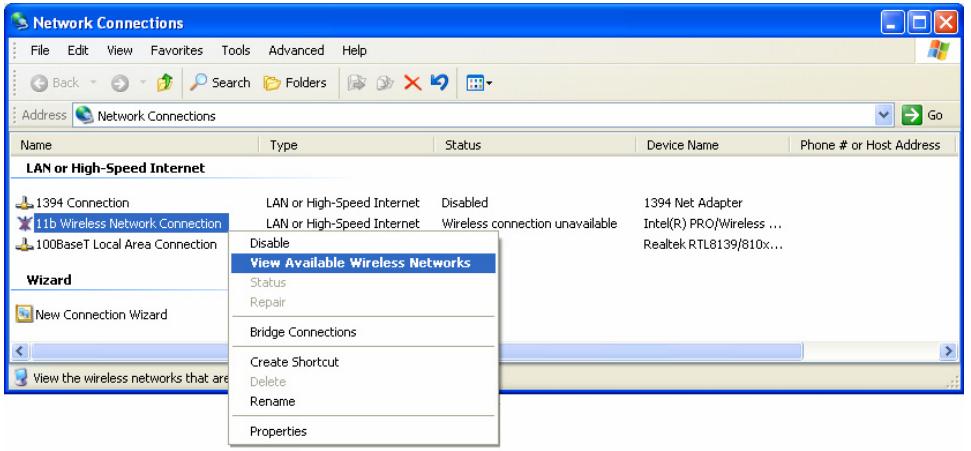
Task: Sort by the Type column header
Action: [x=346, y=145]
